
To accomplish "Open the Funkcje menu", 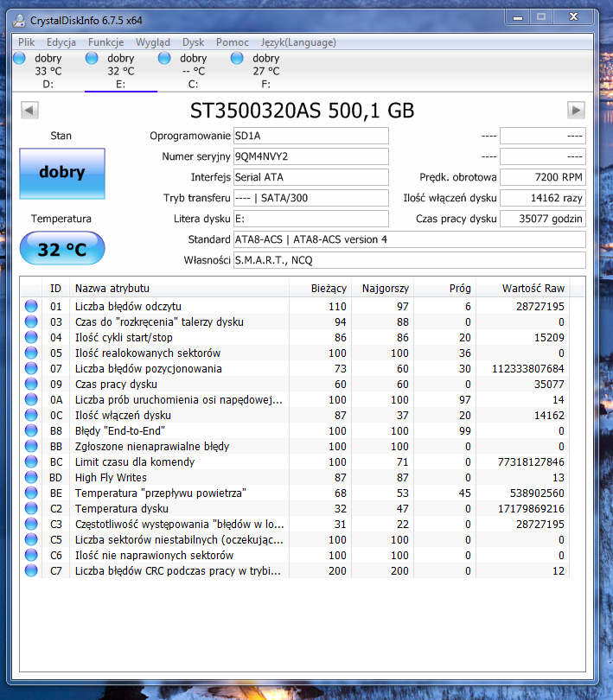I will pos(105,42).
